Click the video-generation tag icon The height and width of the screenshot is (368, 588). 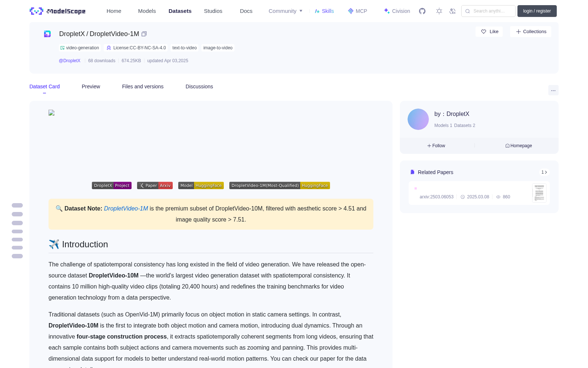pos(62,48)
